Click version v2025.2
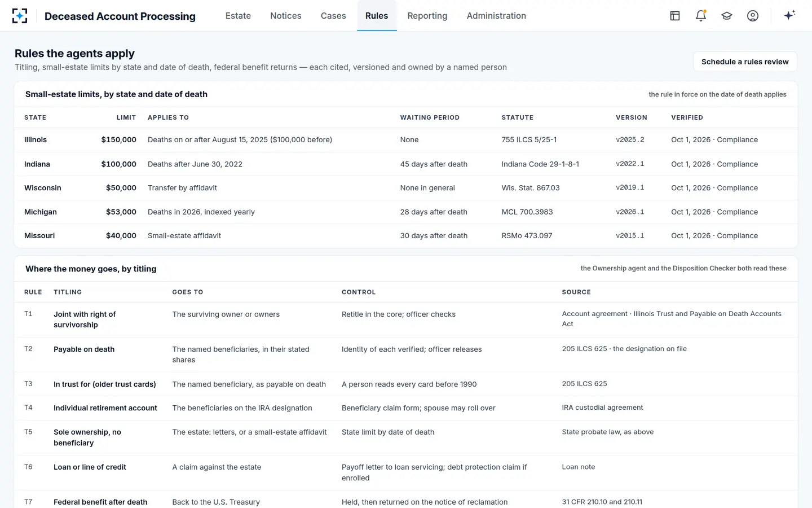Viewport: 812px width, 508px height. pyautogui.click(x=630, y=140)
